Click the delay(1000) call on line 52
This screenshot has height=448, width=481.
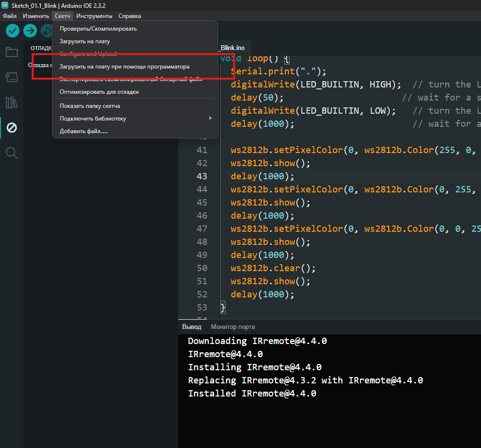[x=262, y=294]
